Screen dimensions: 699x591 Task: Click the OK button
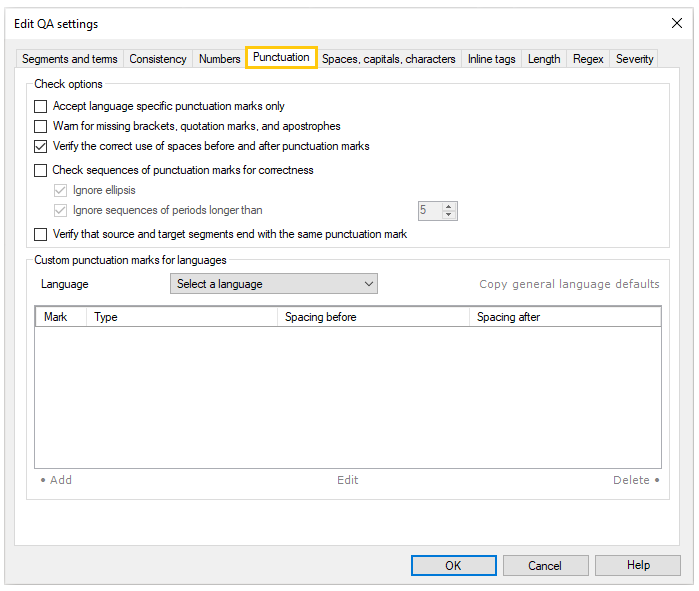coord(453,565)
